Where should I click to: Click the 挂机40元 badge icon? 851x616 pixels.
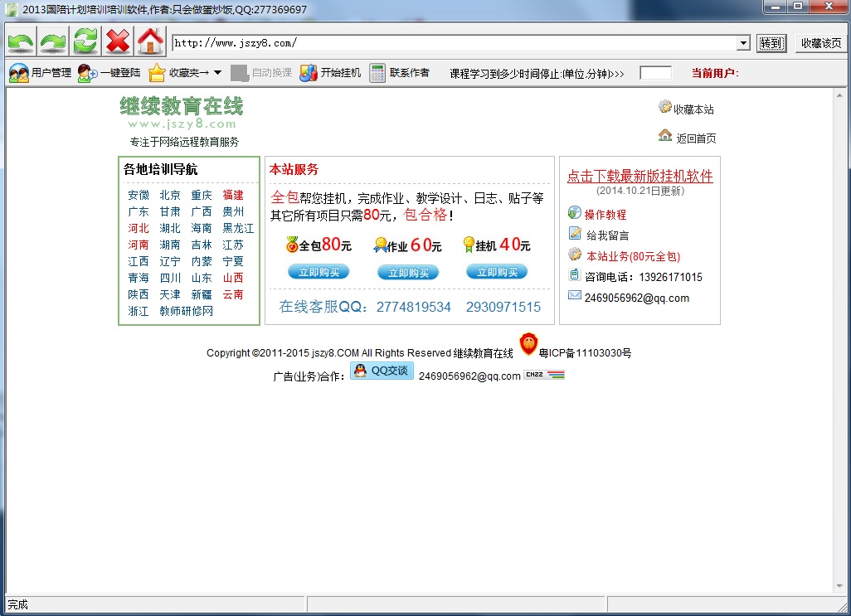469,245
